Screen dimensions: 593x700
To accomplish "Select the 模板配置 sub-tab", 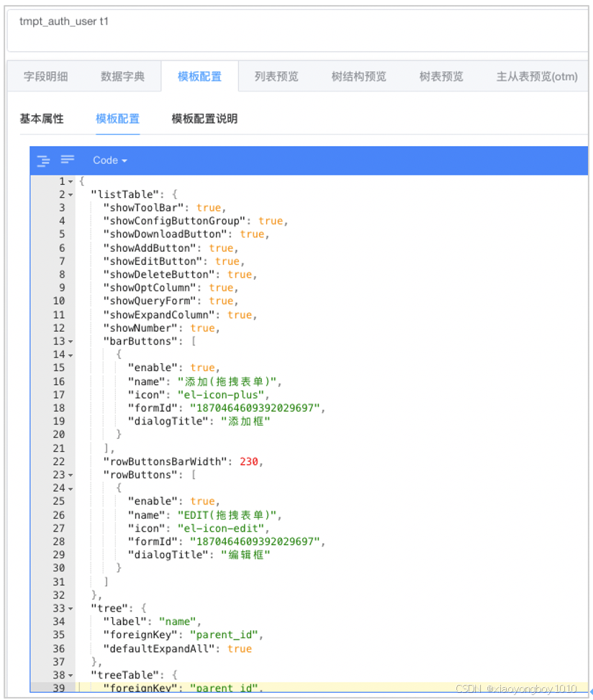I will pyautogui.click(x=118, y=119).
